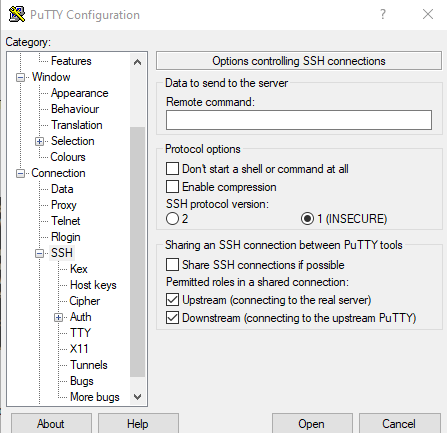This screenshot has height=433, width=447.
Task: Select the Window category
Action: [x=51, y=77]
